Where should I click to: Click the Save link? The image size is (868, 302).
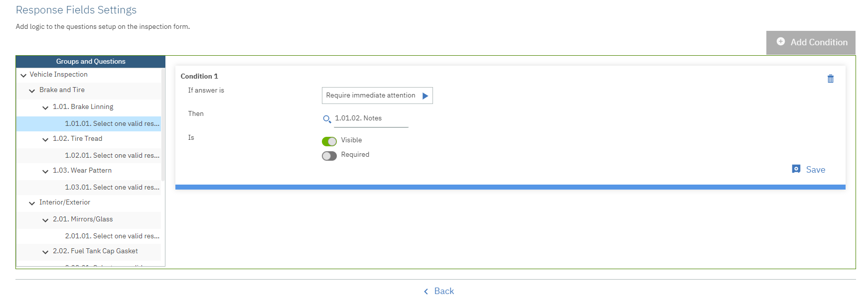point(815,170)
